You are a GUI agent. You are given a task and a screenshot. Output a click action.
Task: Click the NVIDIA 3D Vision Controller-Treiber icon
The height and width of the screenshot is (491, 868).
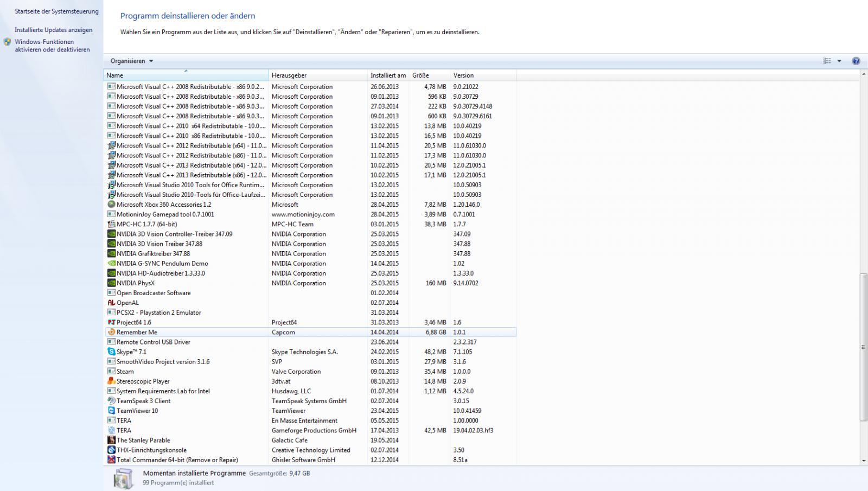click(x=111, y=234)
